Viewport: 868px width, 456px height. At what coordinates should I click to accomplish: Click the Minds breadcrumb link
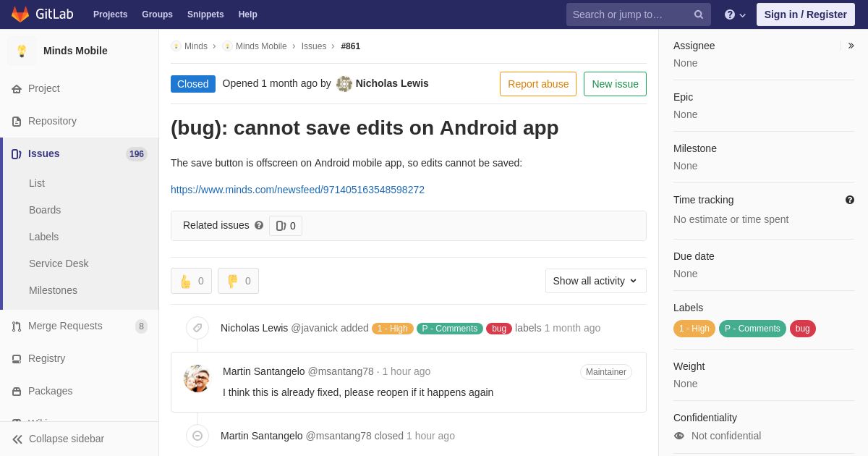(x=196, y=46)
